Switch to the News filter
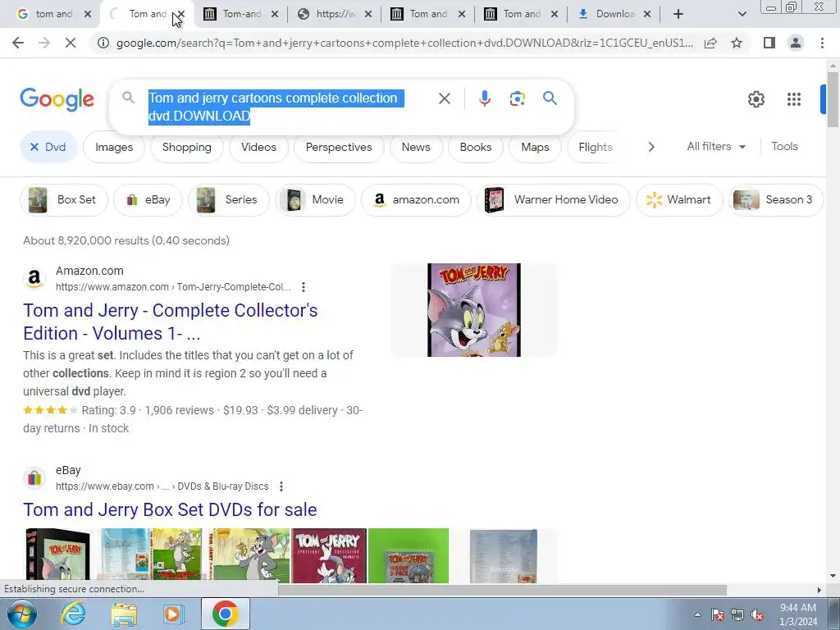The image size is (840, 630). 416,148
